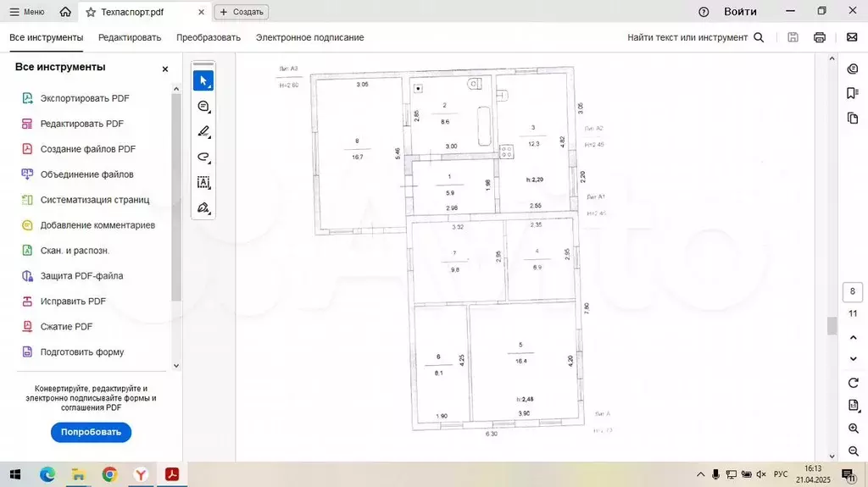Switch to Преобразовать tab

click(209, 37)
